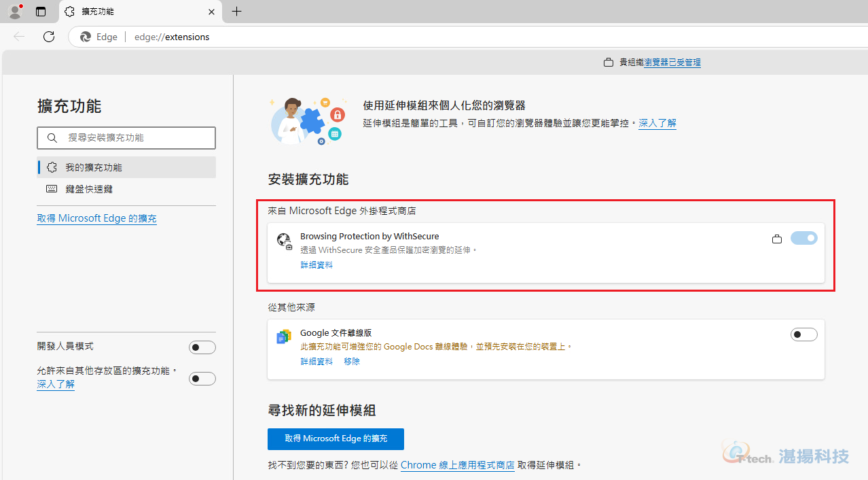The width and height of the screenshot is (868, 480).
Task: Click the briefcase icon beside 貴組織
Action: click(x=609, y=63)
